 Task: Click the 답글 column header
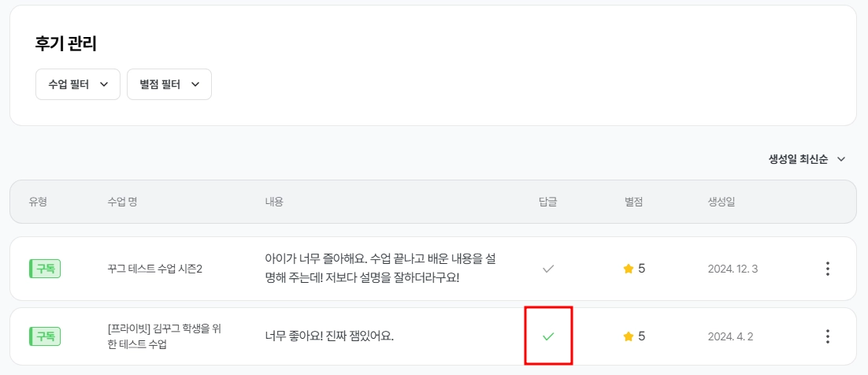548,202
